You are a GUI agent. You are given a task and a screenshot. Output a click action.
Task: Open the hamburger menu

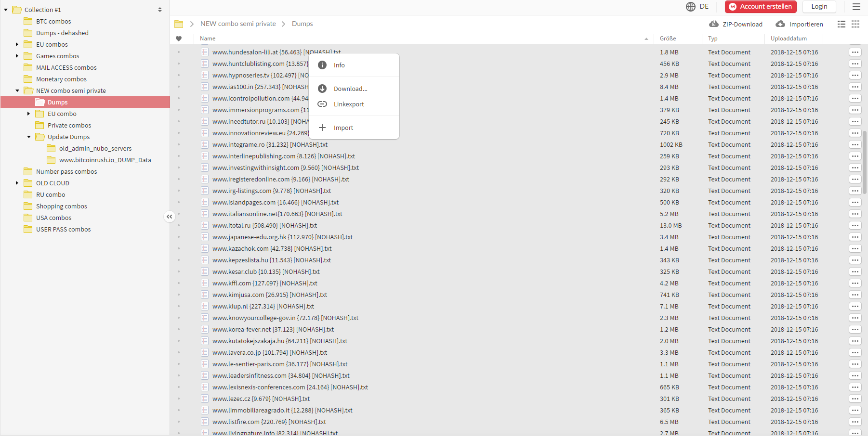click(857, 6)
